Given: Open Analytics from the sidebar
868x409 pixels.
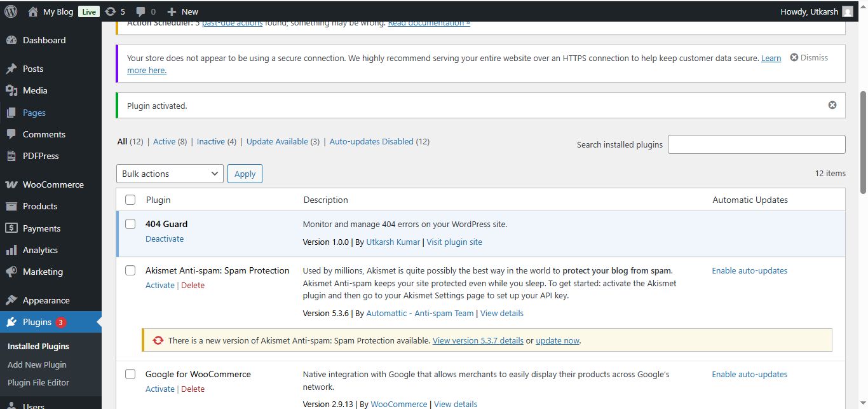Looking at the screenshot, I should click(x=40, y=250).
